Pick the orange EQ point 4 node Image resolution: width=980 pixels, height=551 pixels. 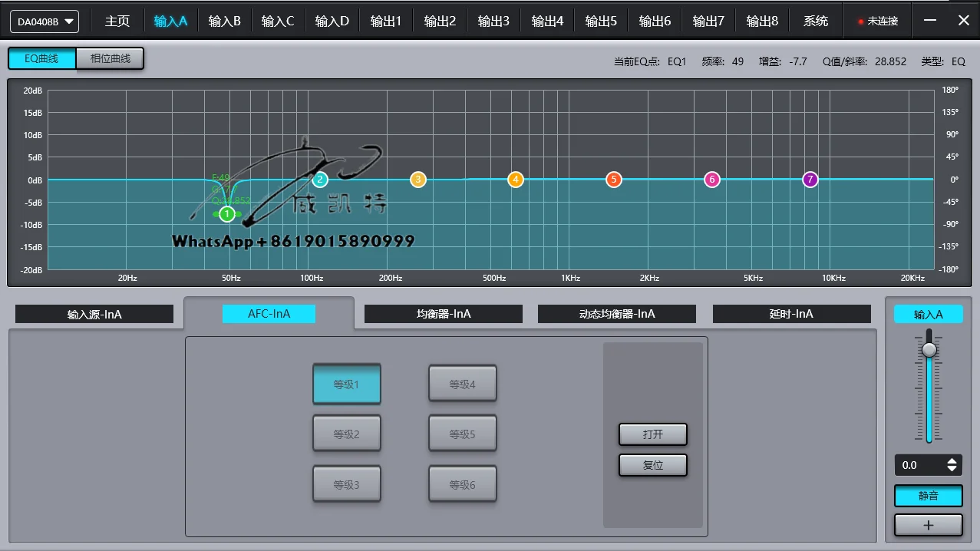(516, 180)
